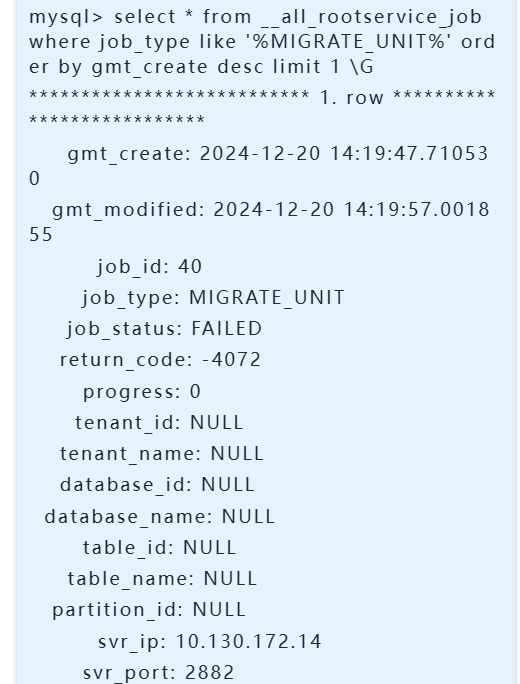Image resolution: width=520 pixels, height=684 pixels.
Task: Click the tenant_id NULL value
Action: coord(216,423)
